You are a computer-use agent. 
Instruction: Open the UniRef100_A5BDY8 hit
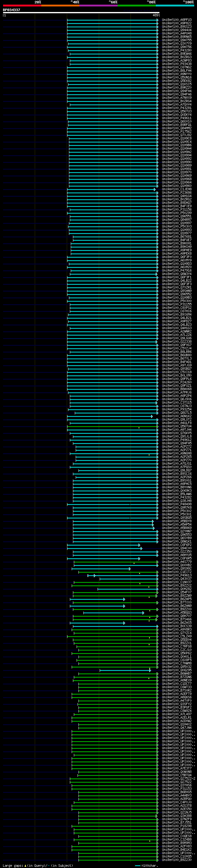click(x=177, y=521)
